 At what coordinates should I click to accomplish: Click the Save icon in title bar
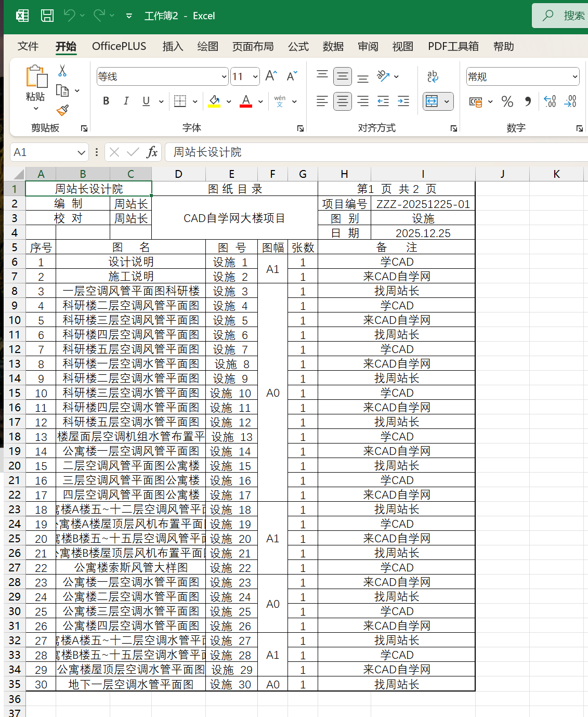point(47,16)
